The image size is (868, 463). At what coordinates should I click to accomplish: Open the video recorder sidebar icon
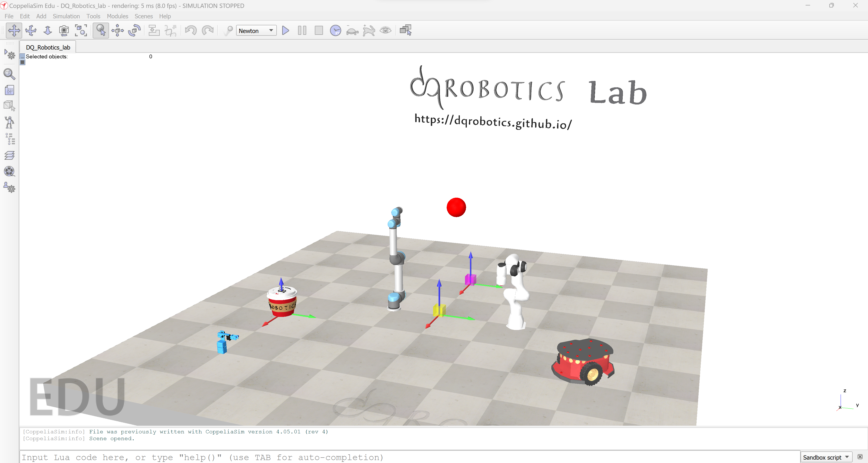point(10,171)
